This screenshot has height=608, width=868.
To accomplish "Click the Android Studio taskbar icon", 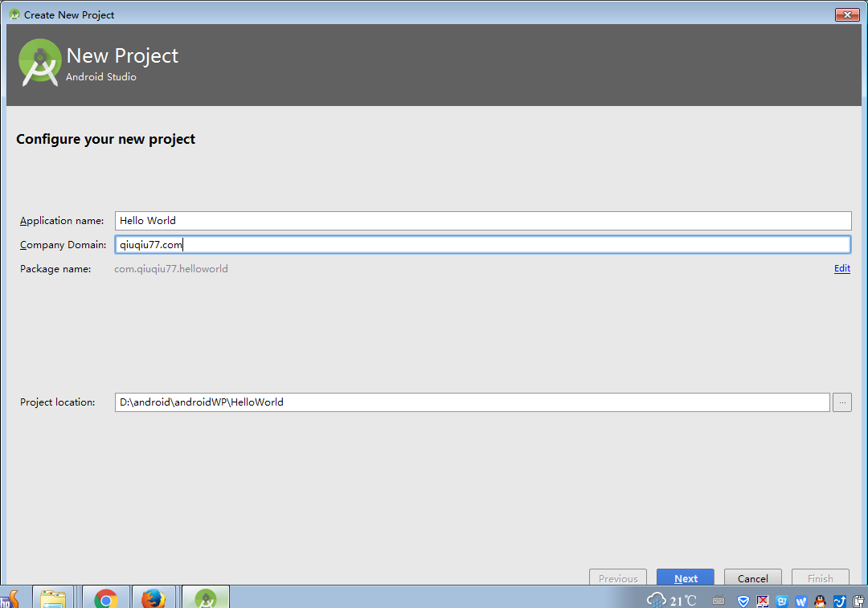I will coord(206,598).
